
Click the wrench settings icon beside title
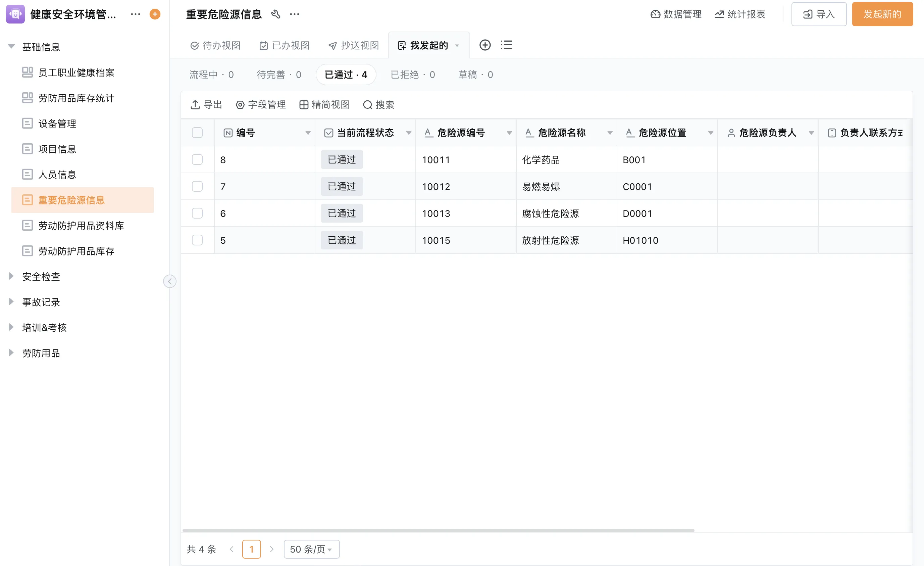(x=276, y=14)
